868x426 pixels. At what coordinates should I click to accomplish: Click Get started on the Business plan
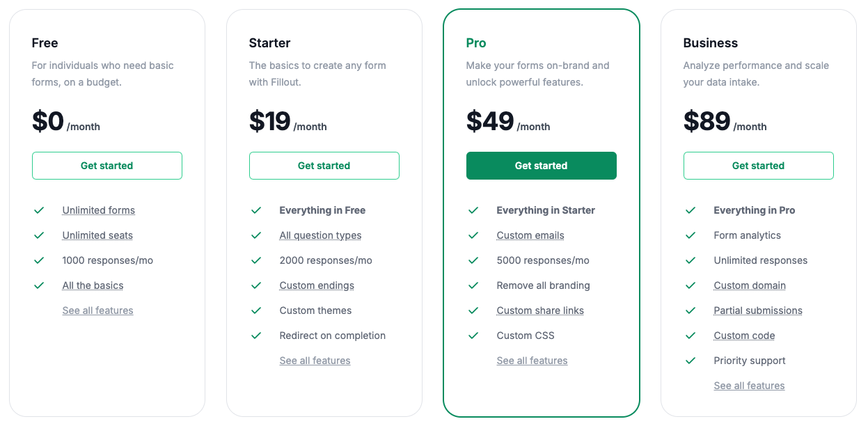pos(758,166)
